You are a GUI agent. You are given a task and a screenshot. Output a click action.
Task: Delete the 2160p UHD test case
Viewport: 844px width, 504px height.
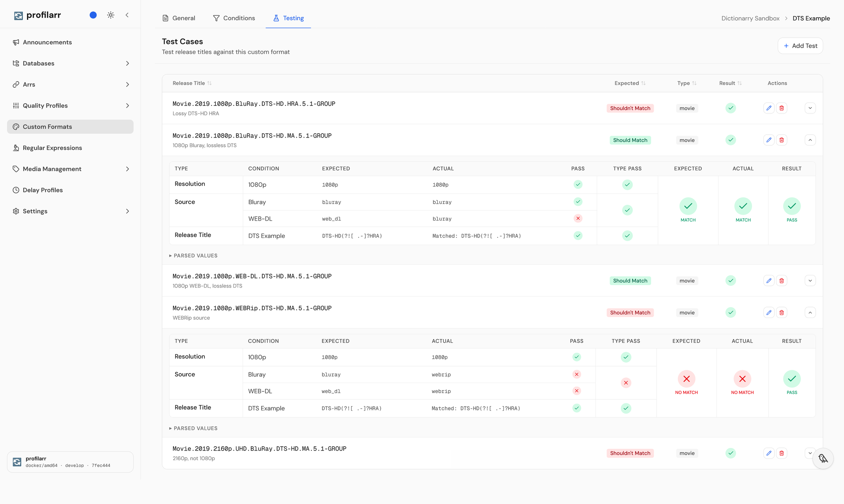pos(782,453)
